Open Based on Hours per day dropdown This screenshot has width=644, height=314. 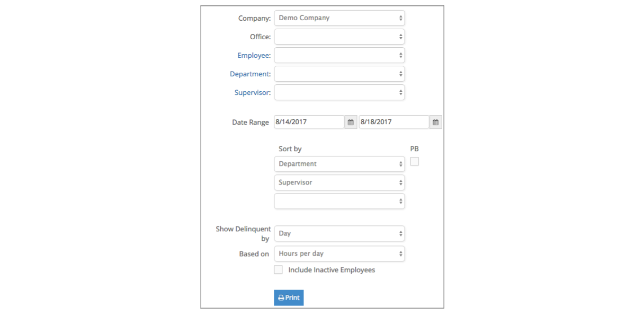tap(339, 254)
